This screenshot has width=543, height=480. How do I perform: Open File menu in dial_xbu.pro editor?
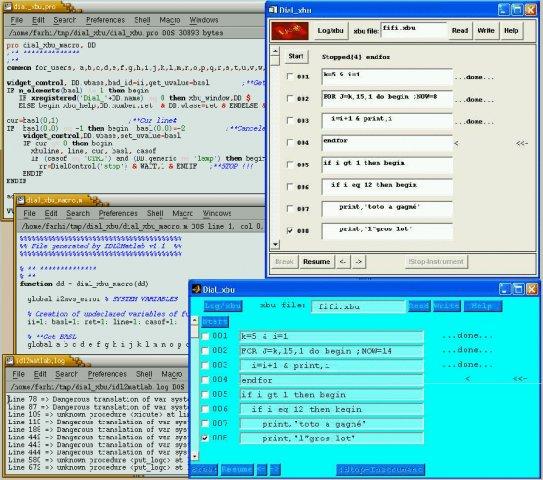(17, 20)
